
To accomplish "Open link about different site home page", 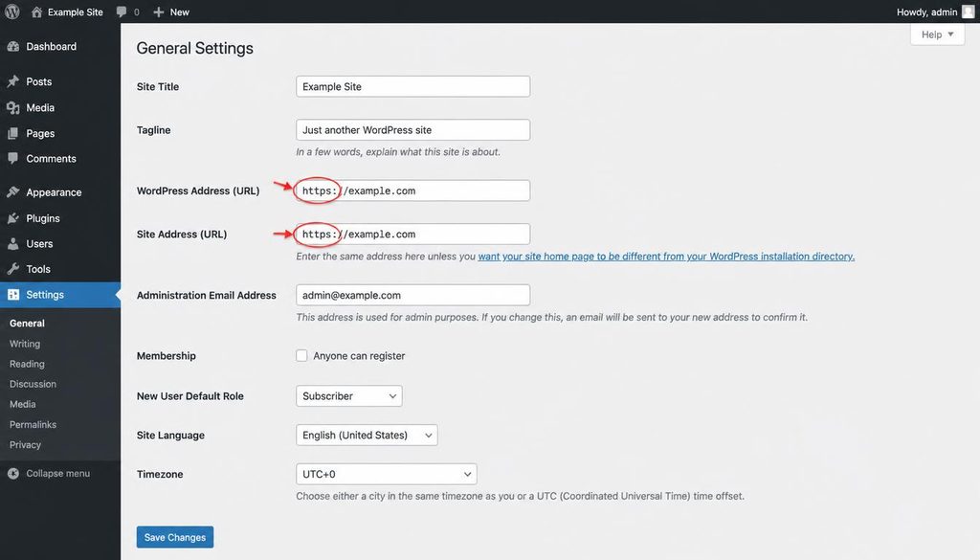I will [666, 257].
